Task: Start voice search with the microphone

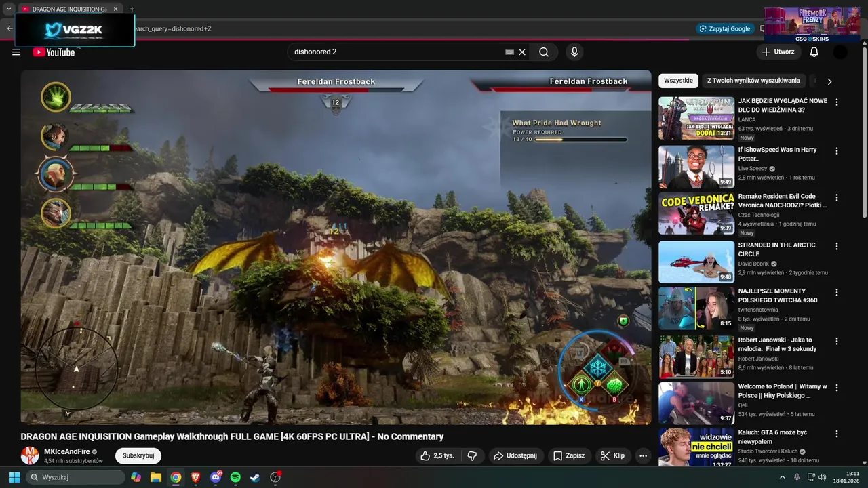Action: [x=574, y=52]
